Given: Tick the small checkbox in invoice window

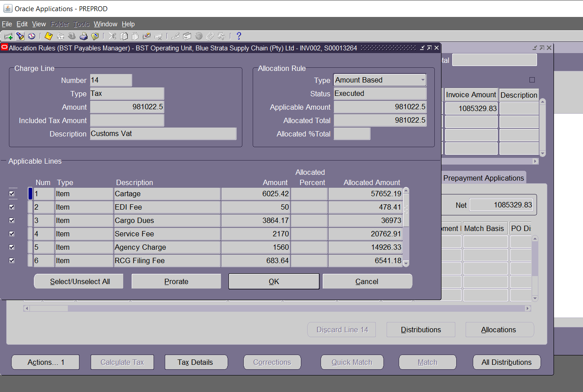Looking at the screenshot, I should pyautogui.click(x=532, y=80).
